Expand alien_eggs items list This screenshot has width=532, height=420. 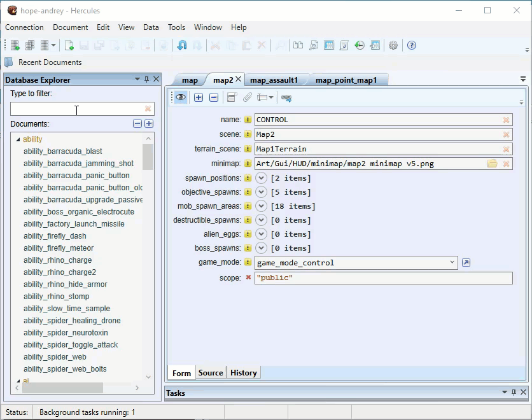coord(261,234)
